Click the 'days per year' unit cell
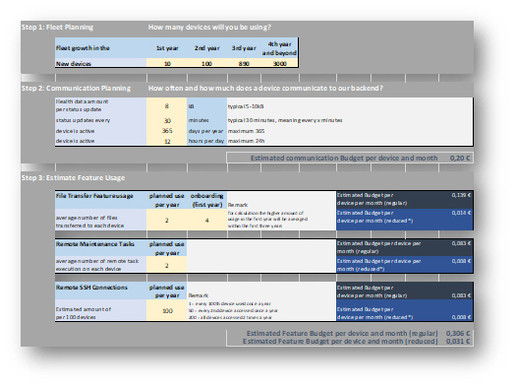Screen dimensions: 516x389 pyautogui.click(x=206, y=131)
